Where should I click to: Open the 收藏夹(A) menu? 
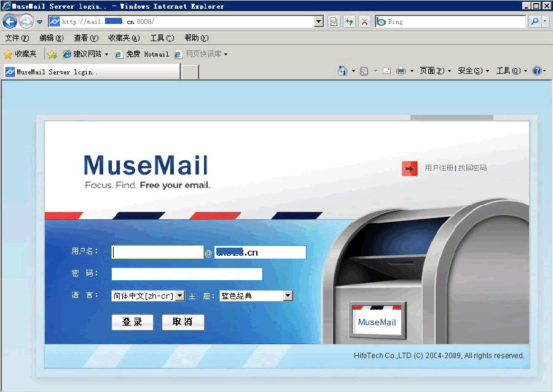(124, 37)
